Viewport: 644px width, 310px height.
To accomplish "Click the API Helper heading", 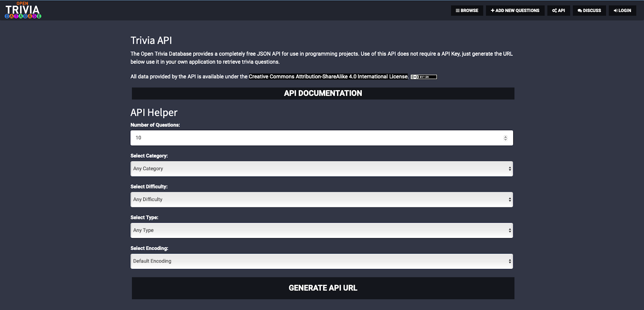I will [x=154, y=113].
